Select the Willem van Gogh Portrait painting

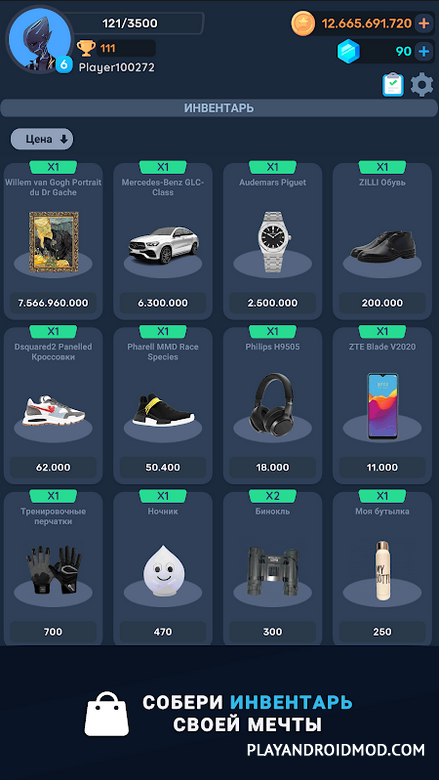coord(53,241)
